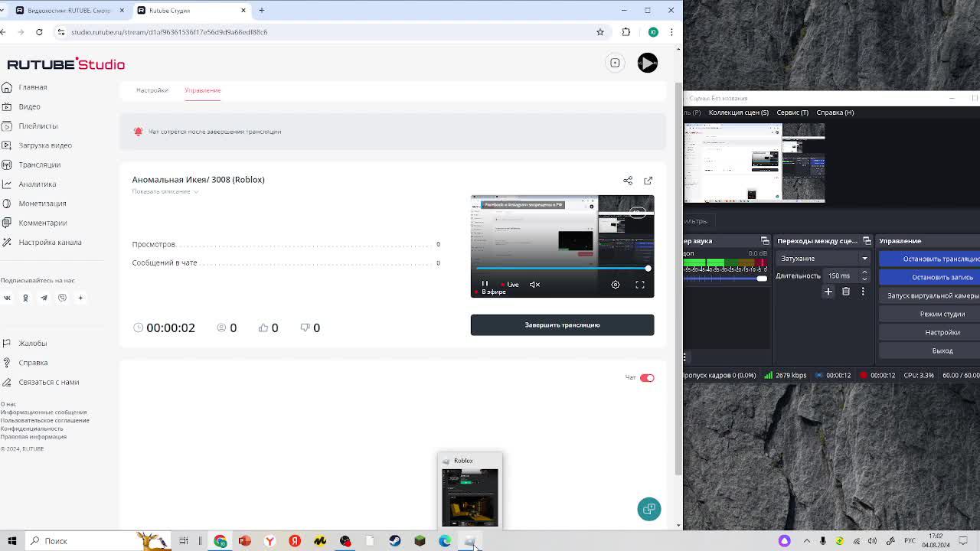
Task: Adjust Длительность stepper arrows in OBS
Action: (864, 275)
